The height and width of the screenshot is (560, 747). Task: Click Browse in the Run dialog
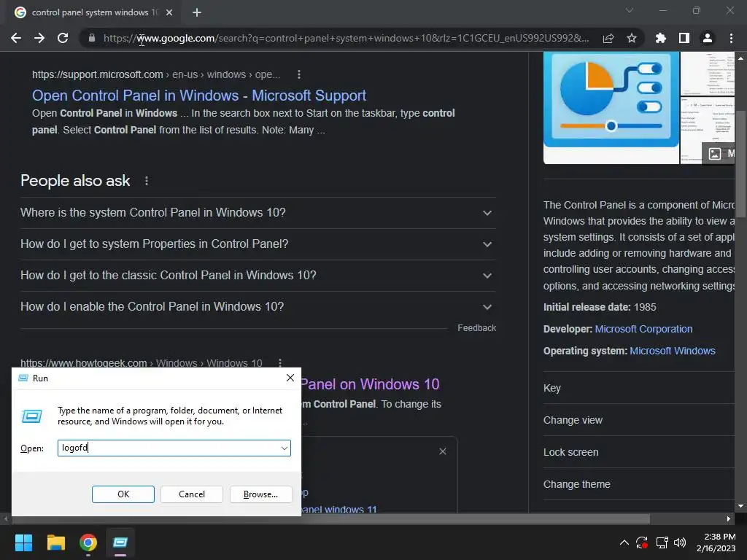[x=260, y=494]
